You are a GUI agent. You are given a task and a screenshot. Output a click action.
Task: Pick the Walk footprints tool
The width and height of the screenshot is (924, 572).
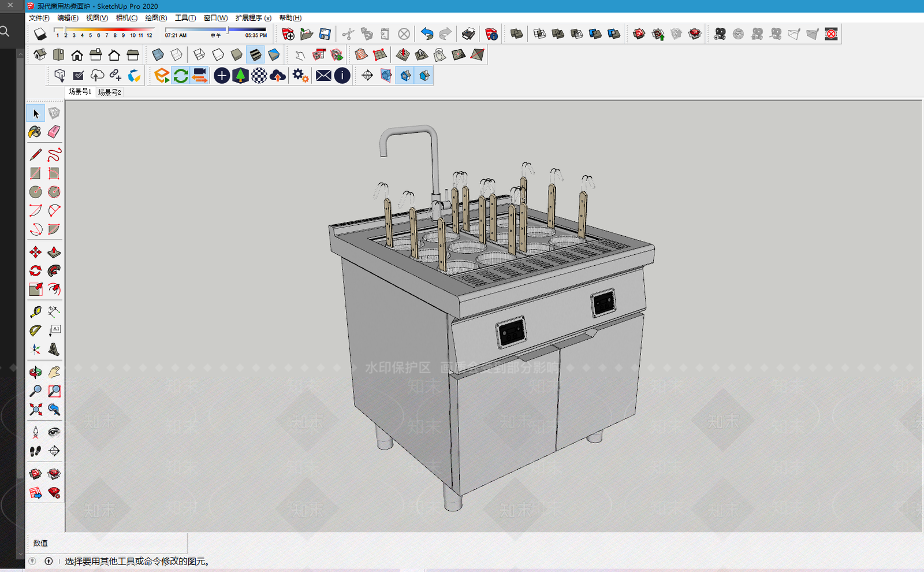(35, 451)
